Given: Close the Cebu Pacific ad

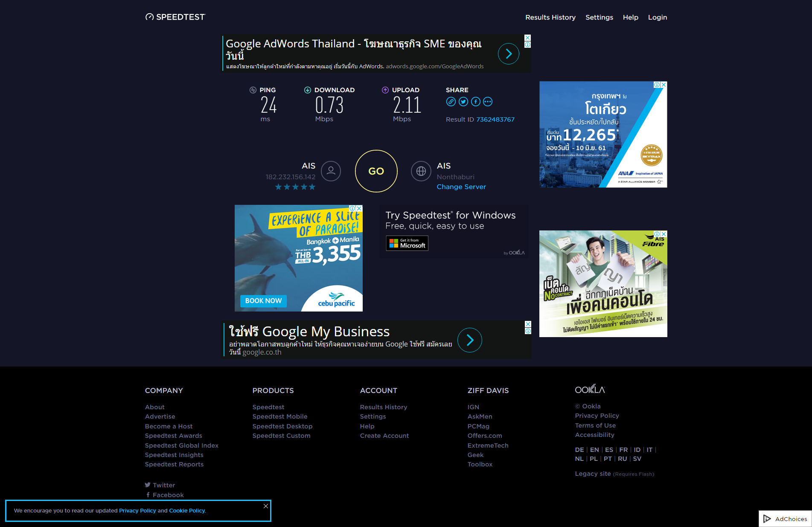Looking at the screenshot, I should coord(359,208).
